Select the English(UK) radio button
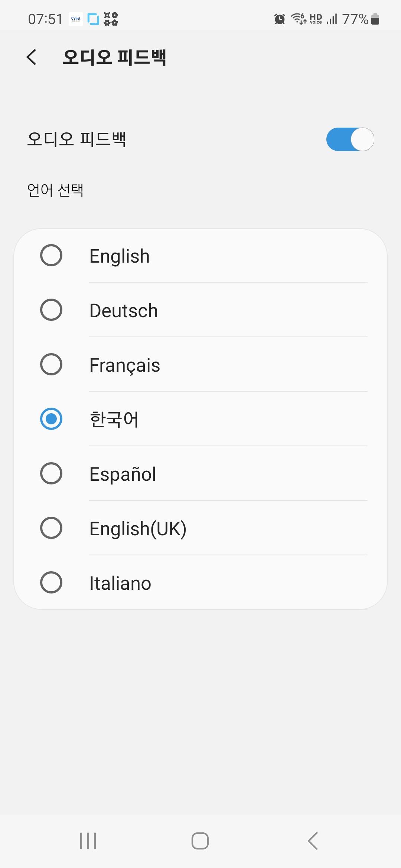The height and width of the screenshot is (868, 401). (x=51, y=528)
